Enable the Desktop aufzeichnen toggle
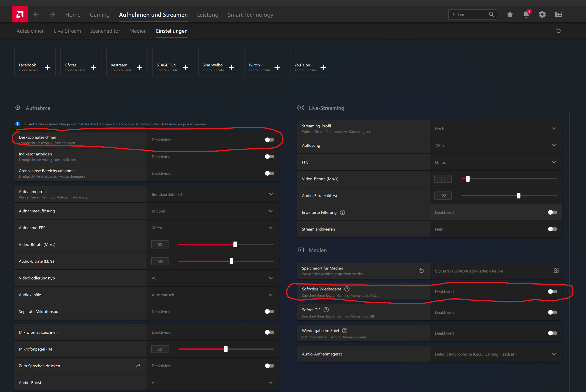The image size is (586, 392). 269,140
